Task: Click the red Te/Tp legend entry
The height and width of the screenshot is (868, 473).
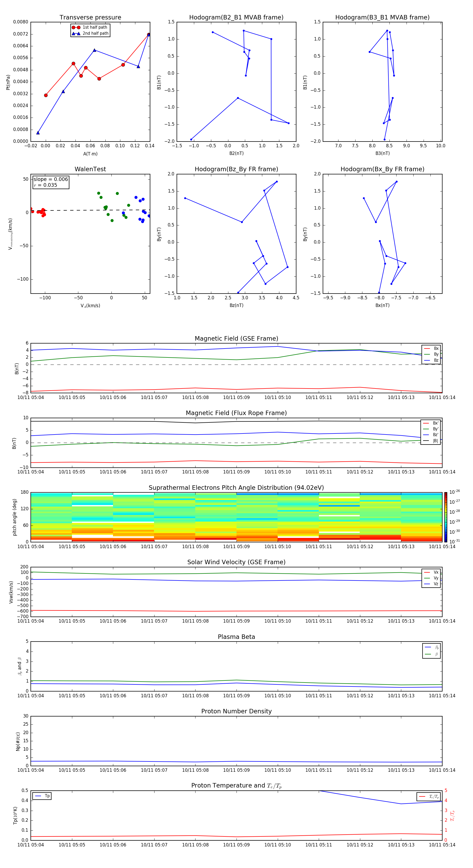Action: click(429, 796)
